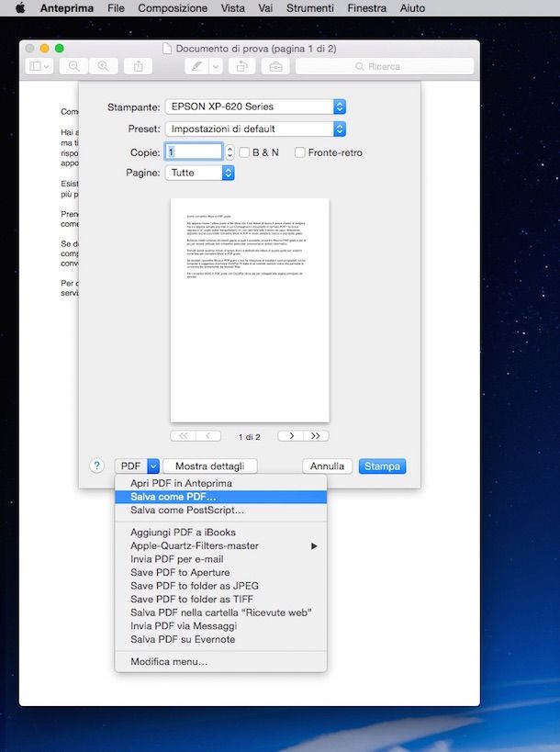This screenshot has height=752, width=560.
Task: Toggle the Fronte-retro checkbox
Action: click(299, 152)
